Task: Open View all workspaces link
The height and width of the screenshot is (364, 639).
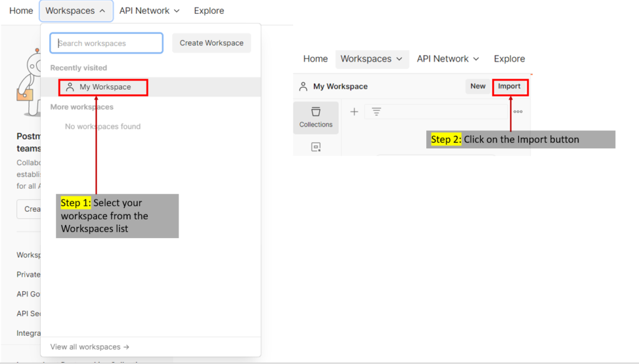Action: [90, 347]
